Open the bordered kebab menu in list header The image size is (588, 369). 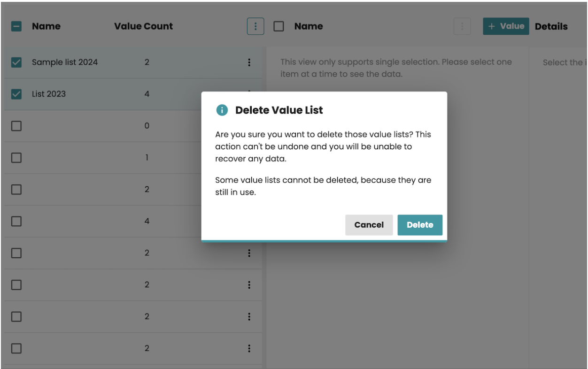255,27
